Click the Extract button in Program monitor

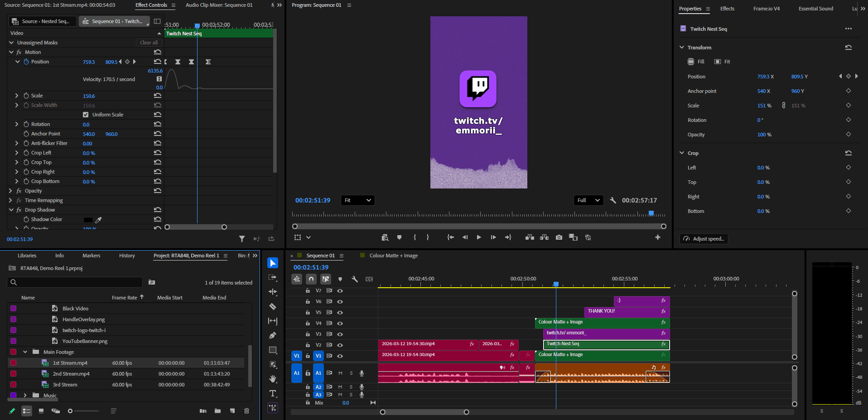point(544,237)
